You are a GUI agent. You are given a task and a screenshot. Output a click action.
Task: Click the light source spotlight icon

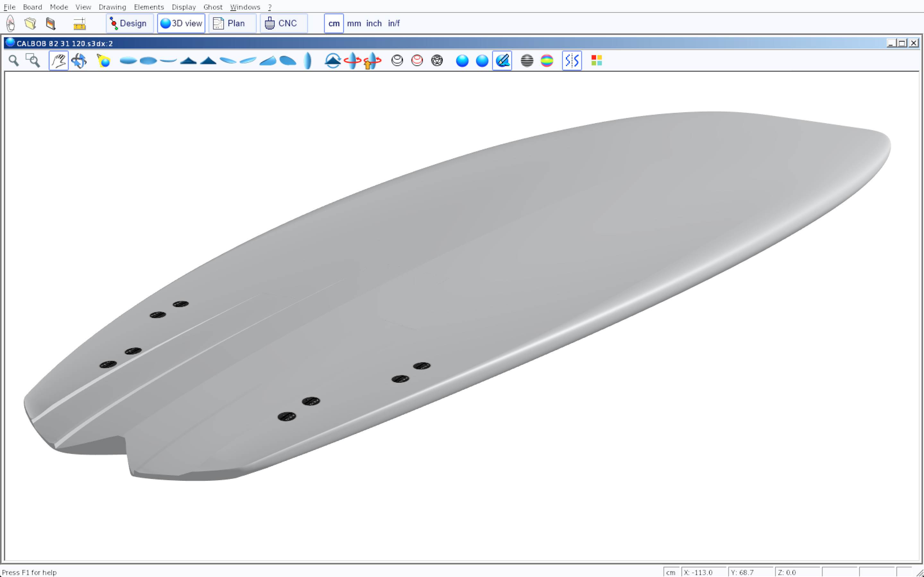(104, 61)
